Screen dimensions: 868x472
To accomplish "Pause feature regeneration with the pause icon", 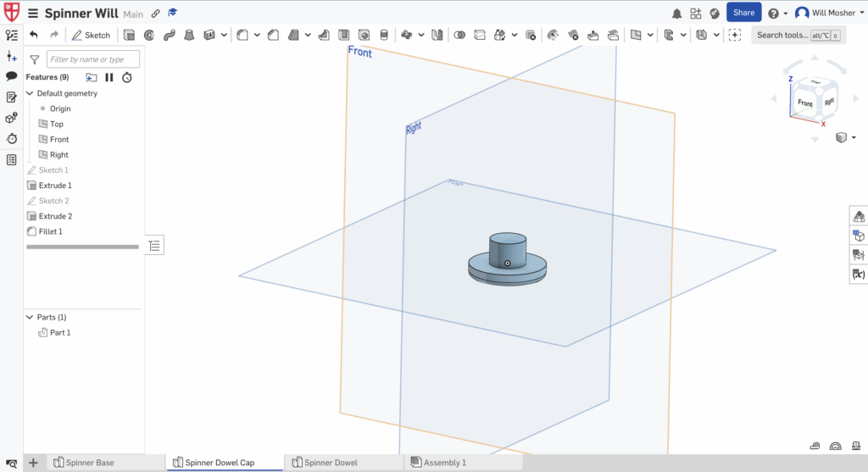I will pos(109,77).
